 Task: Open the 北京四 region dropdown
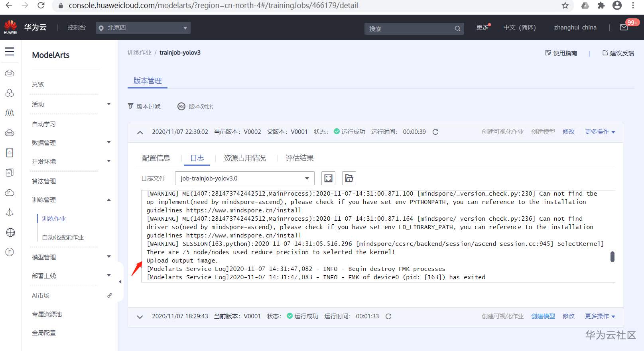(x=143, y=28)
